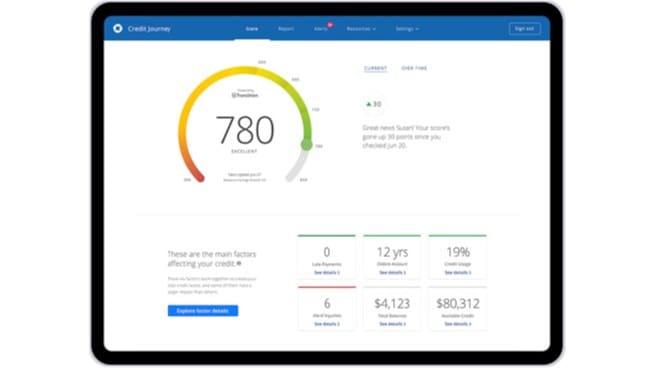Click the green score marker on gauge

coord(307,145)
